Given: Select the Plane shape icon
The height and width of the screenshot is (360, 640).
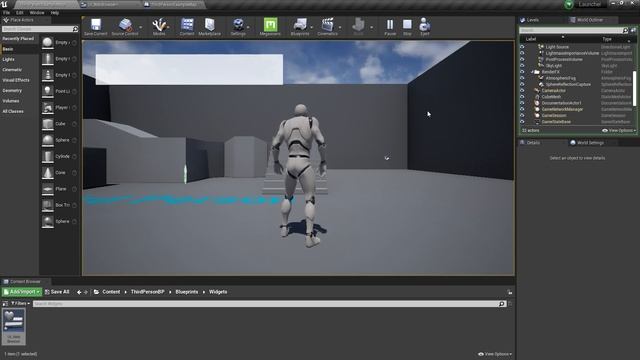Looking at the screenshot, I should (48, 189).
